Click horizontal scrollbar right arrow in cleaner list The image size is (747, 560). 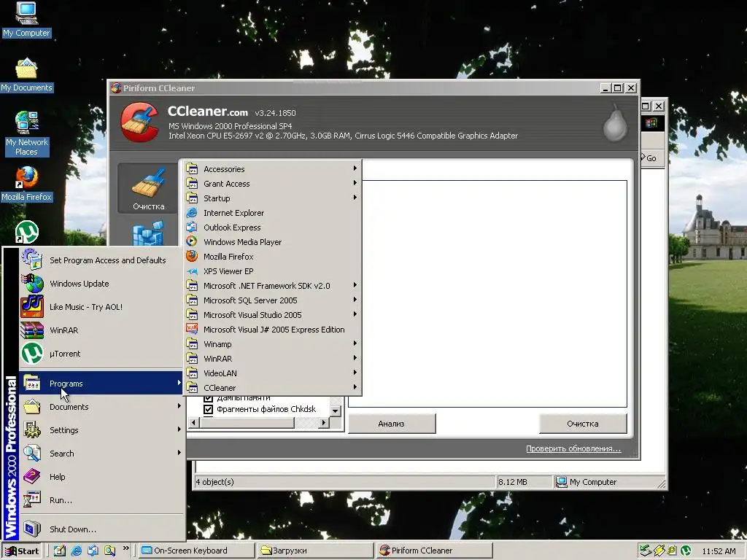coord(324,422)
